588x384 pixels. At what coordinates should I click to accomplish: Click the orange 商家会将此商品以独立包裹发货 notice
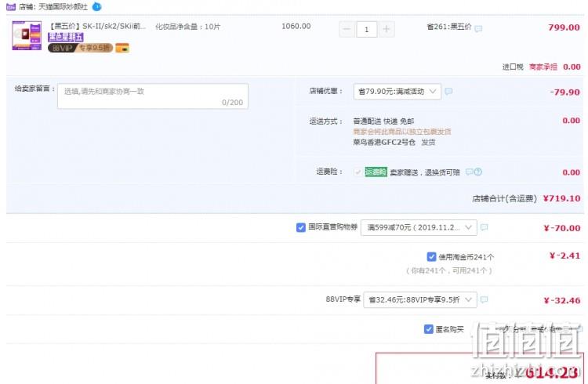[402, 132]
